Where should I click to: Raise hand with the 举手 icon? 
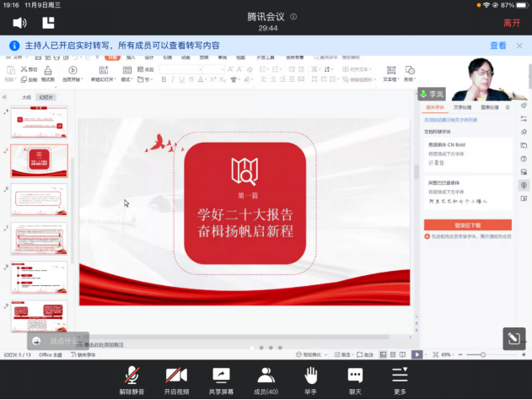[311, 376]
